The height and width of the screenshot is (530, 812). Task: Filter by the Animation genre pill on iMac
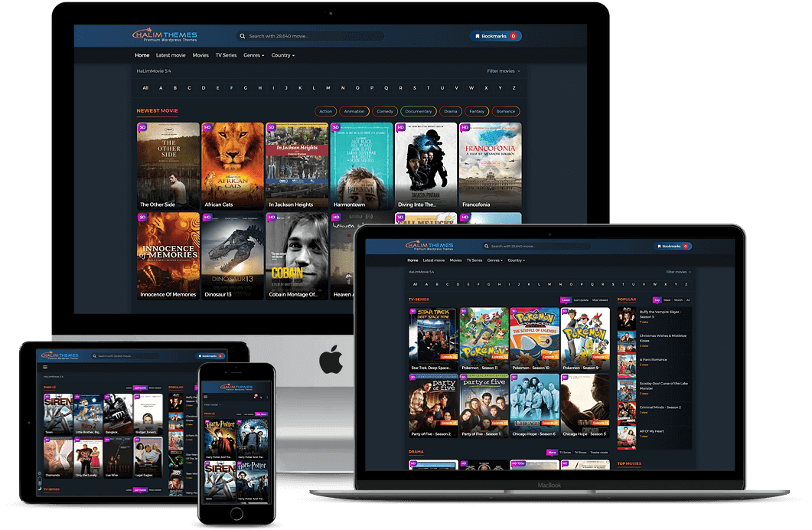(354, 111)
